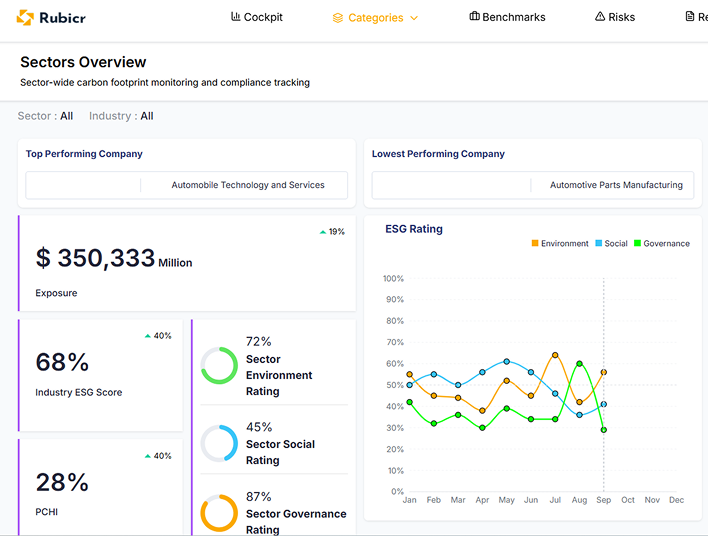Expand the Categories dropdown chevron
This screenshot has width=708, height=536.
[414, 18]
